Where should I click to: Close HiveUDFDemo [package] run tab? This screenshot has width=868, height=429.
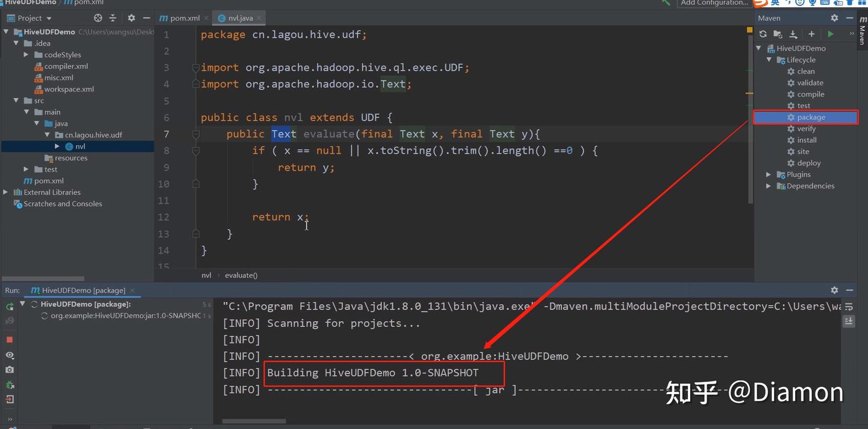(133, 290)
